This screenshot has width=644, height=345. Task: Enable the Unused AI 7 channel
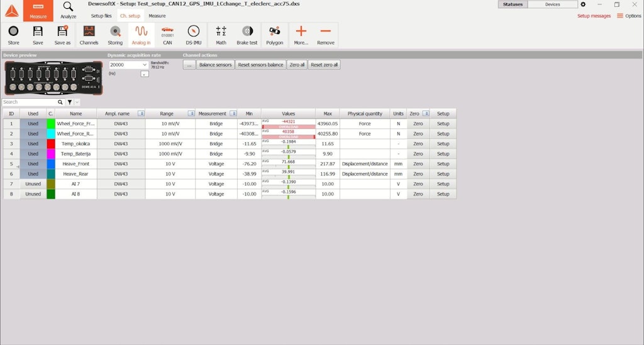[33, 183]
